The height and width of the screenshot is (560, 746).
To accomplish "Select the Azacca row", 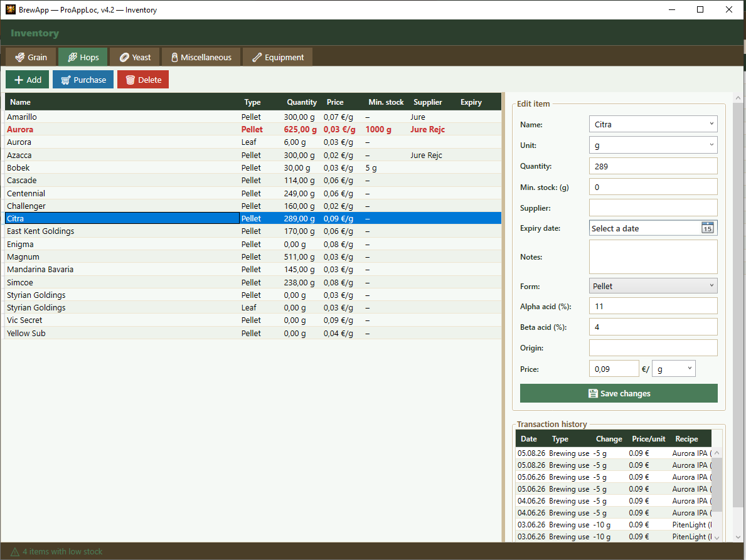I will pyautogui.click(x=253, y=155).
